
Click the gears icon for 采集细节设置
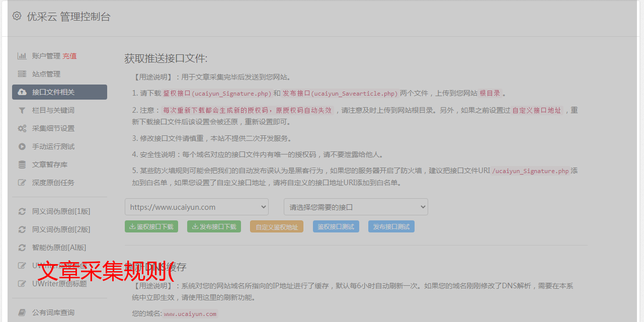[x=22, y=128]
